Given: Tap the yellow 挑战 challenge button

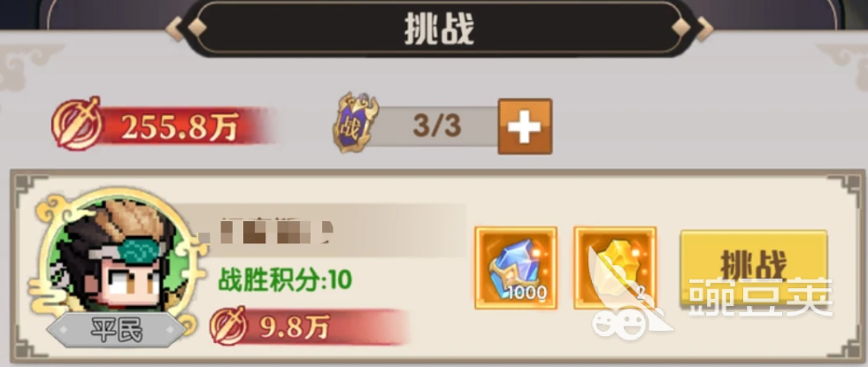Looking at the screenshot, I should click(753, 267).
